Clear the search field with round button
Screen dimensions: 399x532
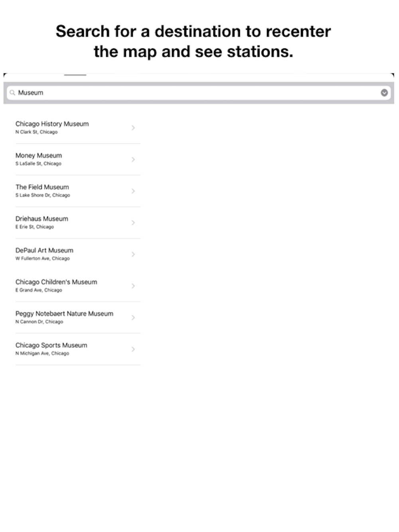click(x=384, y=93)
